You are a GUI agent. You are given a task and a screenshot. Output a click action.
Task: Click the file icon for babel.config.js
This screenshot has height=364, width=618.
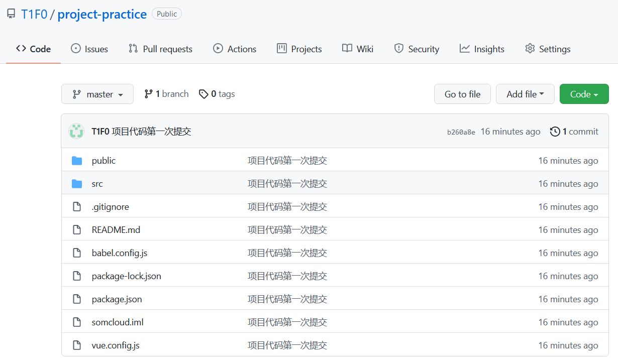click(77, 253)
